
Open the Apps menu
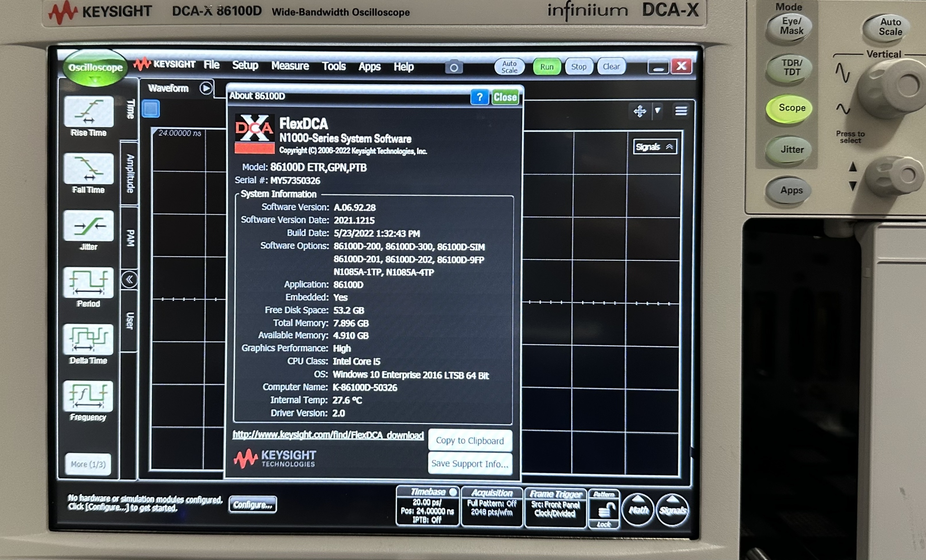369,67
